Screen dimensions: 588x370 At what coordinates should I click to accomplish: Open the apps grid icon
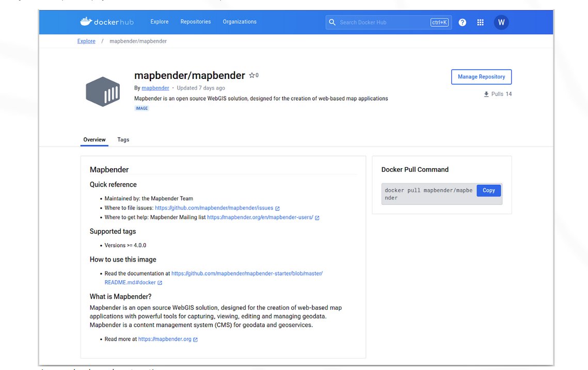481,23
